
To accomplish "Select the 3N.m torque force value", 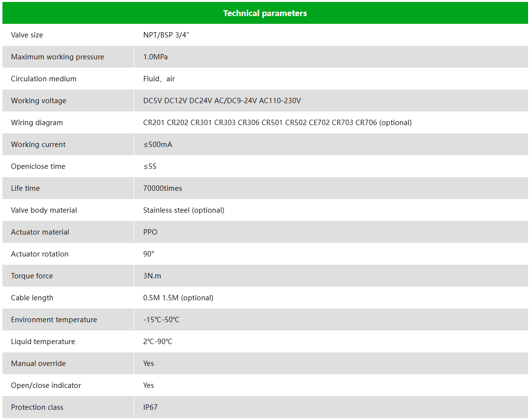I will (x=152, y=276).
